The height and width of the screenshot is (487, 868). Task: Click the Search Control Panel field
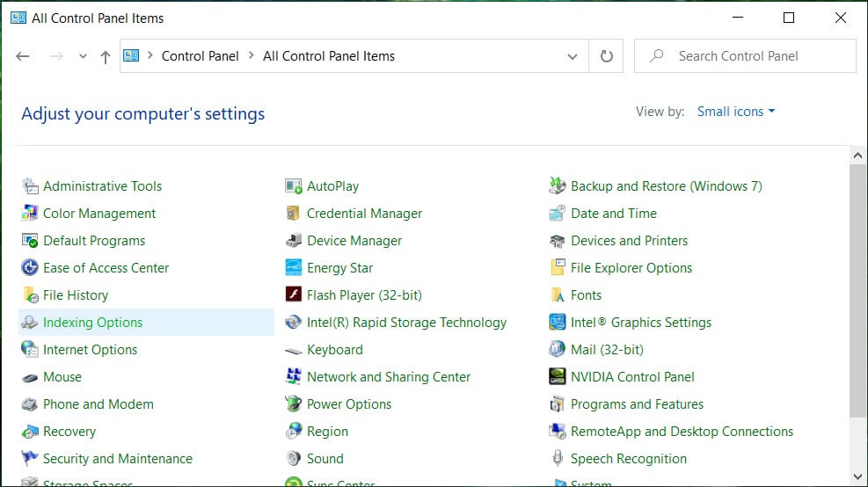click(x=745, y=56)
